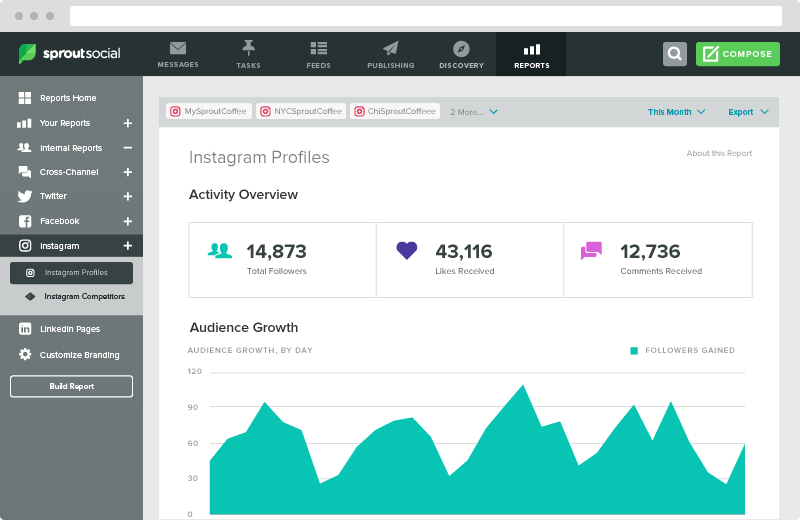
Task: Click the Cross-Channel chat bubbles icon
Action: pyautogui.click(x=24, y=172)
